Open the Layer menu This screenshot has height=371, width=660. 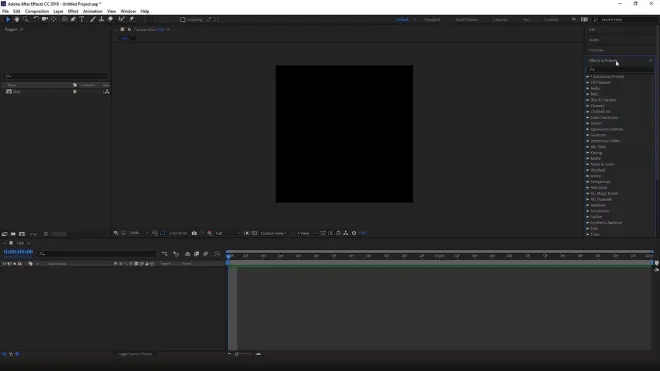pyautogui.click(x=58, y=11)
